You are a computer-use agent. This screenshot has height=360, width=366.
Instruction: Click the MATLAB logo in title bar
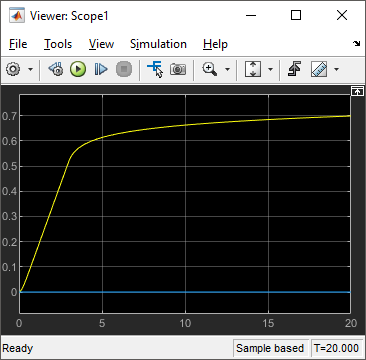[17, 16]
